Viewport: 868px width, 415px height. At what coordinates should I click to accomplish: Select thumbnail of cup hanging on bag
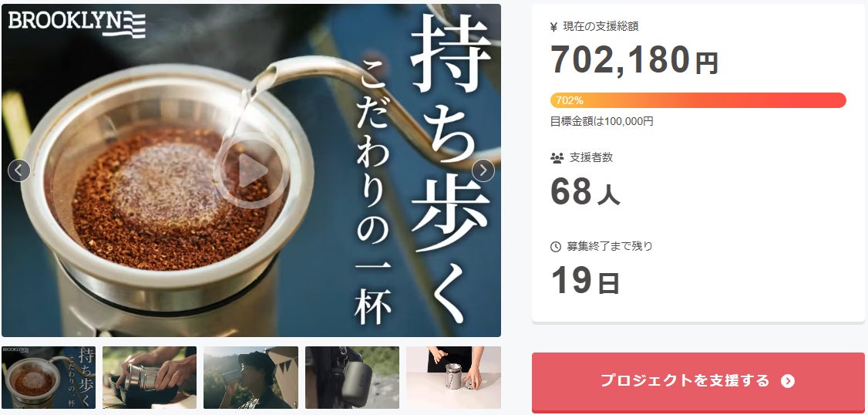point(352,378)
